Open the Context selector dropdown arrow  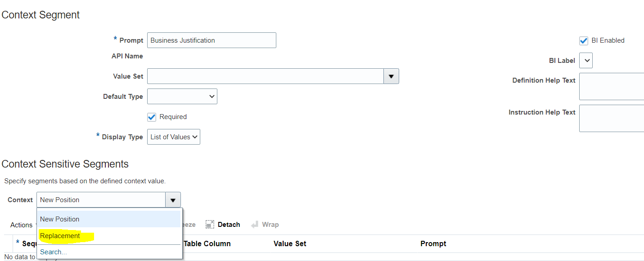(x=172, y=199)
